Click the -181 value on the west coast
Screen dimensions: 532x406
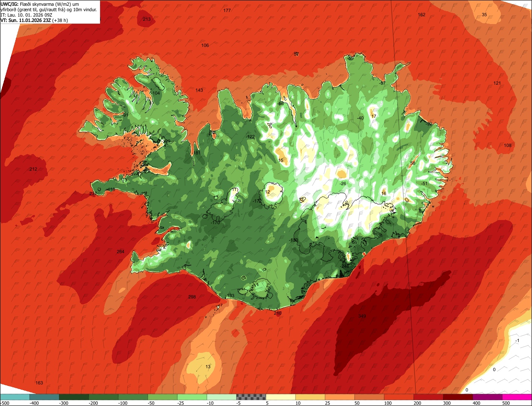coord(196,153)
